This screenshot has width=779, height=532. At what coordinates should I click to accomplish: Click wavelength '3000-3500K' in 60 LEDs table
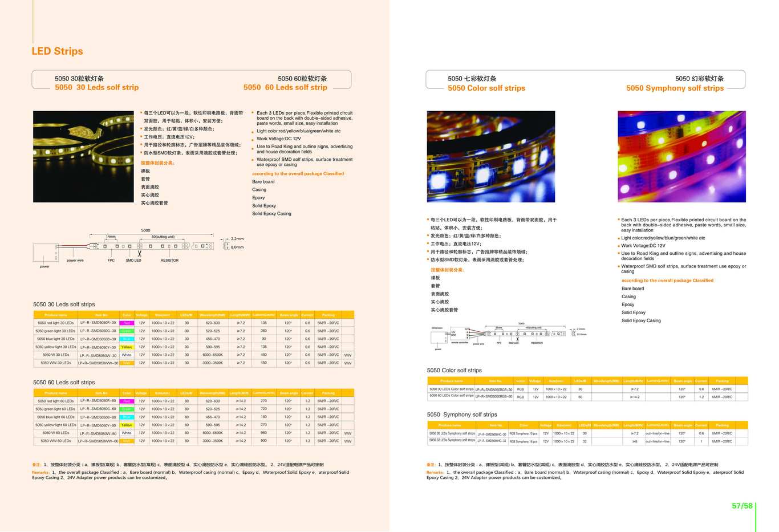213,441
